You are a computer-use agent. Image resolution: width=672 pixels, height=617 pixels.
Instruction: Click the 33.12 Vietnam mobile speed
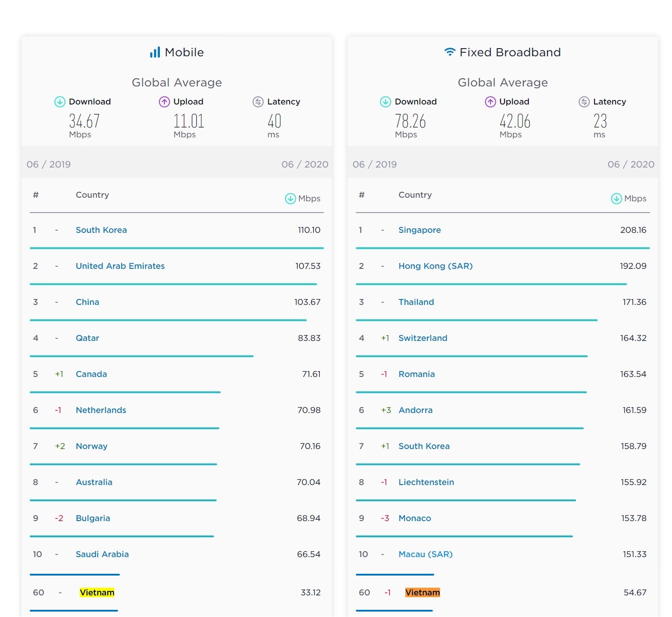pyautogui.click(x=311, y=593)
